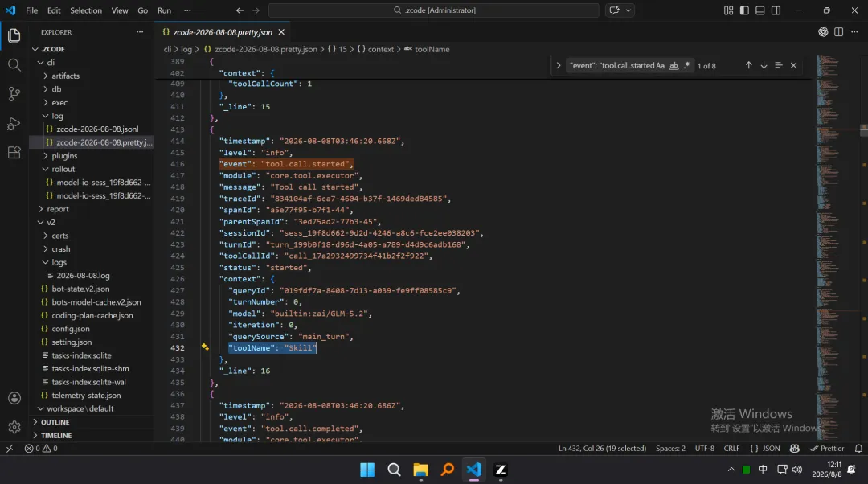The height and width of the screenshot is (484, 868).
Task: Click Spaces: 2 indentation setting
Action: [x=670, y=449]
